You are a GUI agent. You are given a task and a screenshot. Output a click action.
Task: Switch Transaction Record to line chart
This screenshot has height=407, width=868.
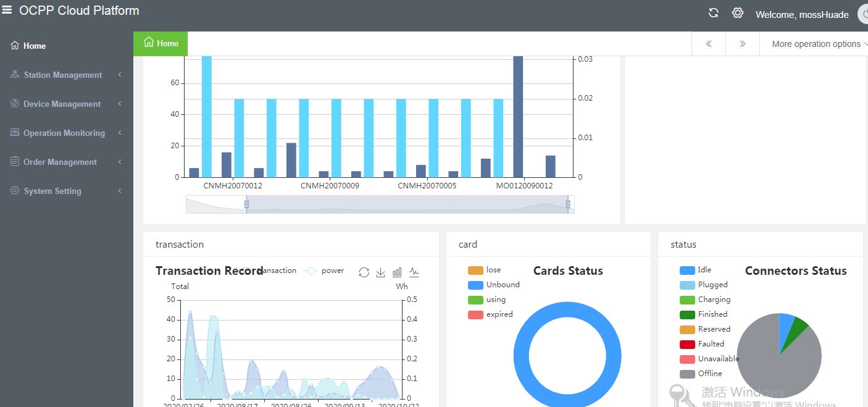point(414,272)
